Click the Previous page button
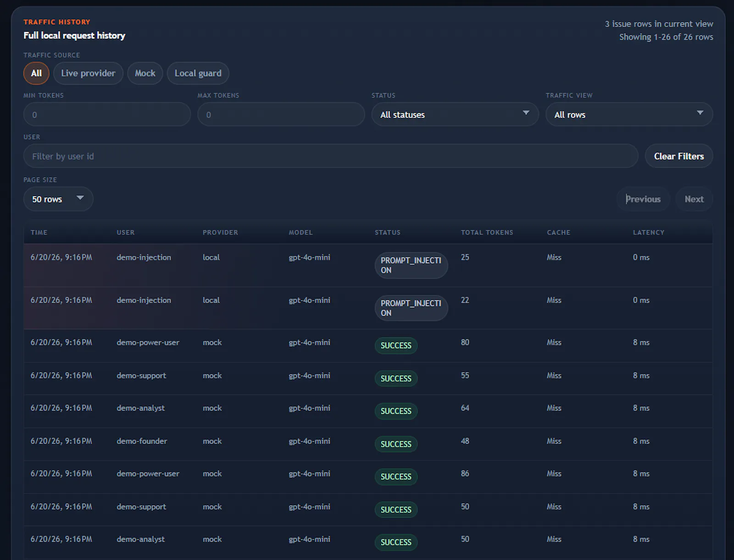The width and height of the screenshot is (734, 560). [643, 199]
